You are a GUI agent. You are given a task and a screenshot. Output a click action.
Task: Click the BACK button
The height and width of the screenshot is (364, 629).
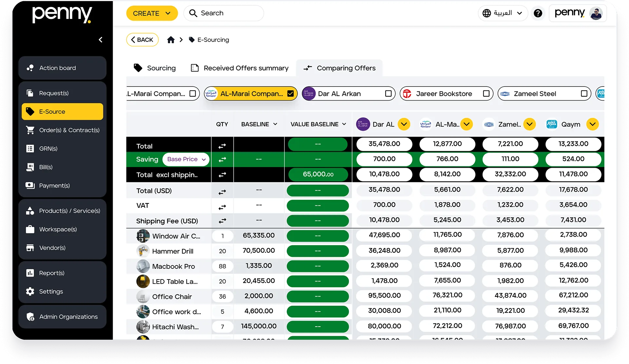pyautogui.click(x=142, y=40)
